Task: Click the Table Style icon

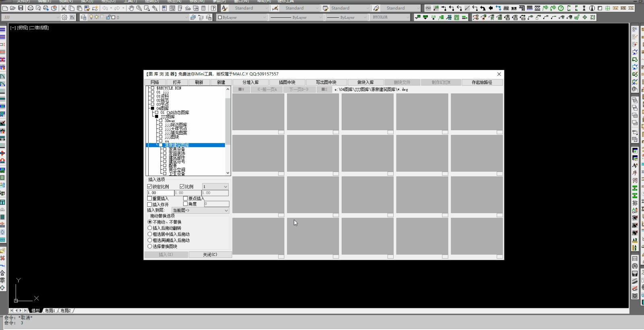Action: click(x=325, y=8)
